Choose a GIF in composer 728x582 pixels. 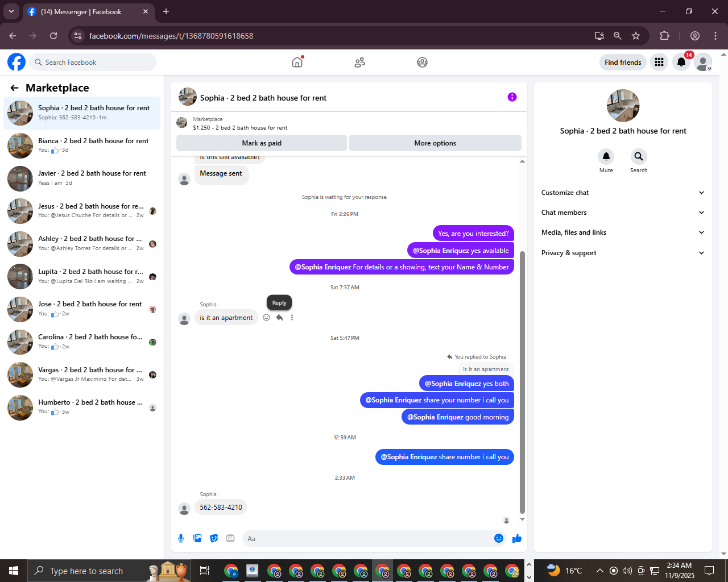click(x=230, y=538)
